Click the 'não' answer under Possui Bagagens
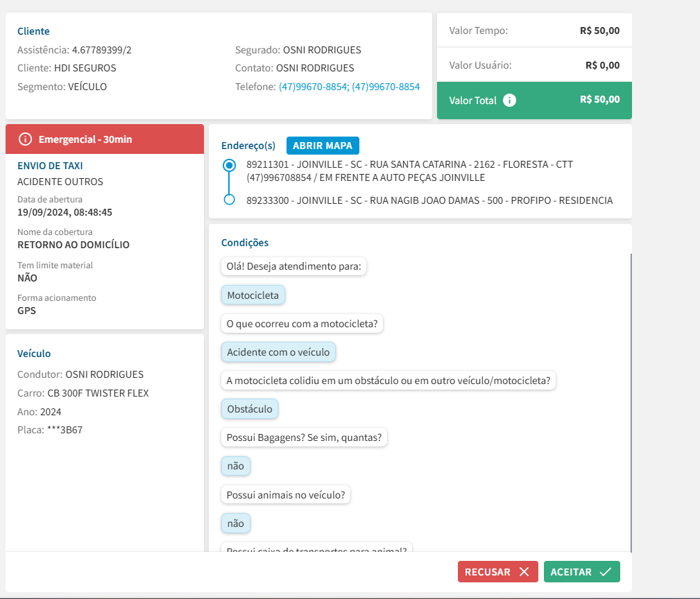Screen dimensions: 700x599 (x=235, y=466)
